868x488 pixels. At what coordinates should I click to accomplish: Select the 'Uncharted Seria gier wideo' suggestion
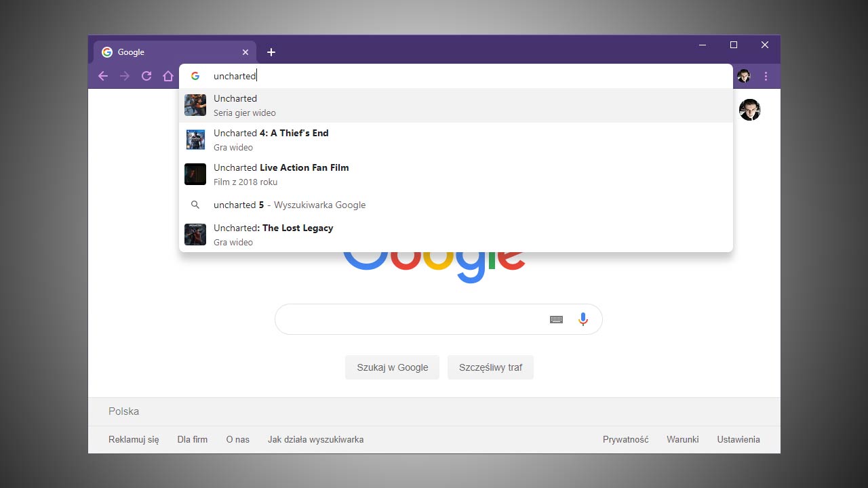[x=456, y=105]
